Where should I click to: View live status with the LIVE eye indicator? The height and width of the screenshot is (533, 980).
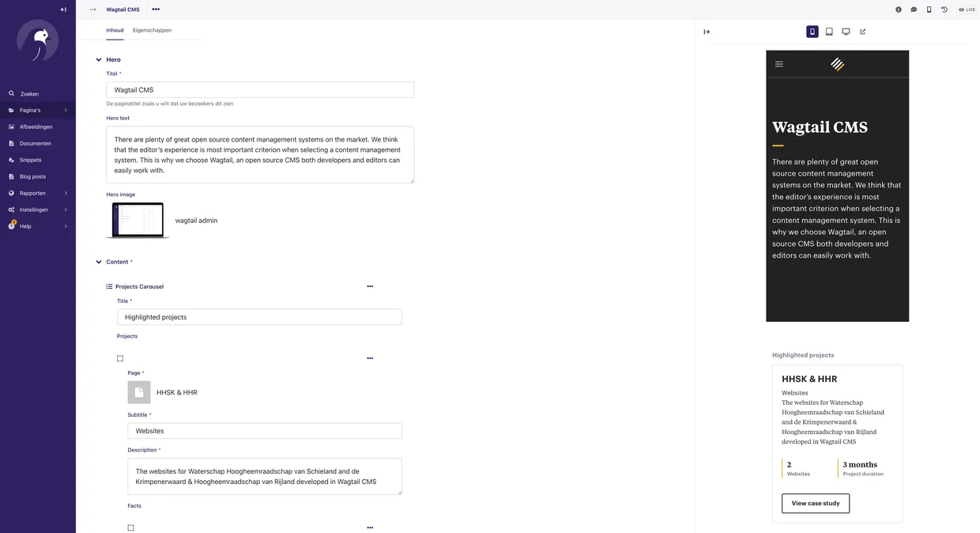967,9
